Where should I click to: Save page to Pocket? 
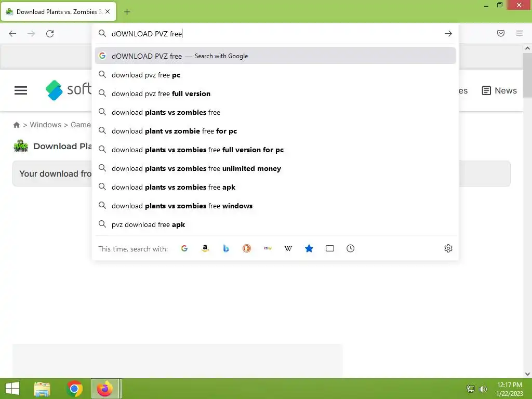501,33
